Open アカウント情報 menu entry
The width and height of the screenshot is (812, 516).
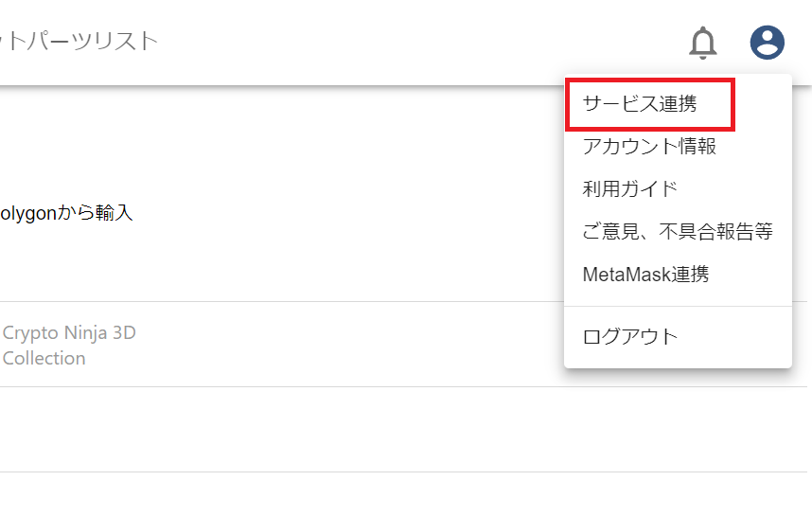pyautogui.click(x=649, y=147)
